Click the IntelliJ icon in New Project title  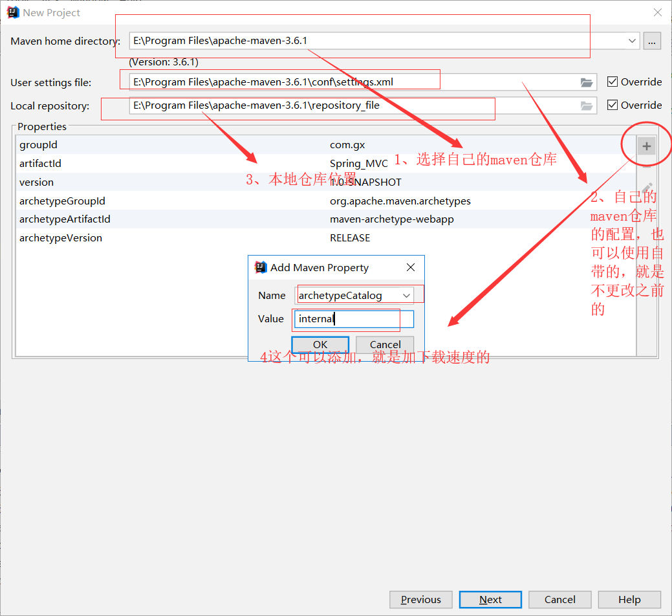[13, 12]
